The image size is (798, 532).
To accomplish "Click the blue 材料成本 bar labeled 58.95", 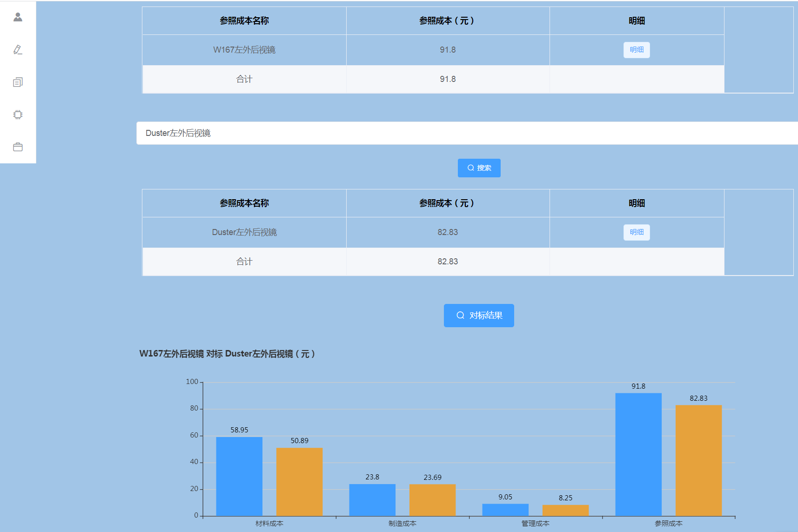I will coord(239,477).
